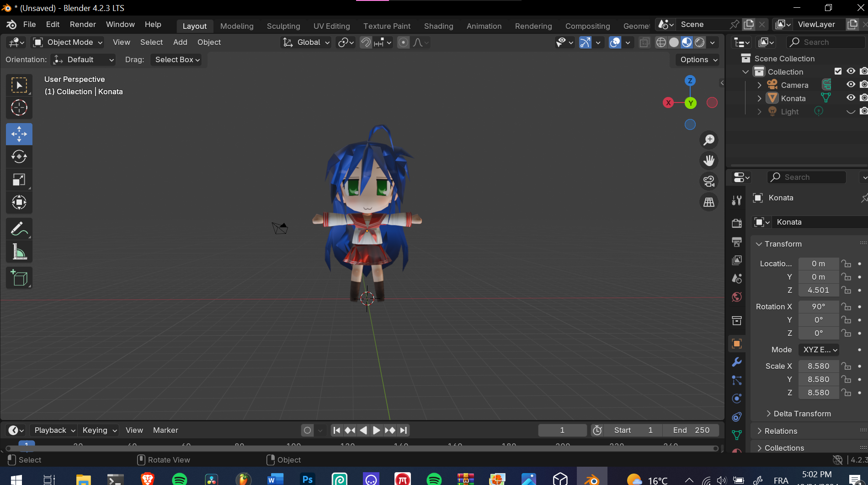Open the File menu
Viewport: 868px width, 485px height.
[29, 25]
